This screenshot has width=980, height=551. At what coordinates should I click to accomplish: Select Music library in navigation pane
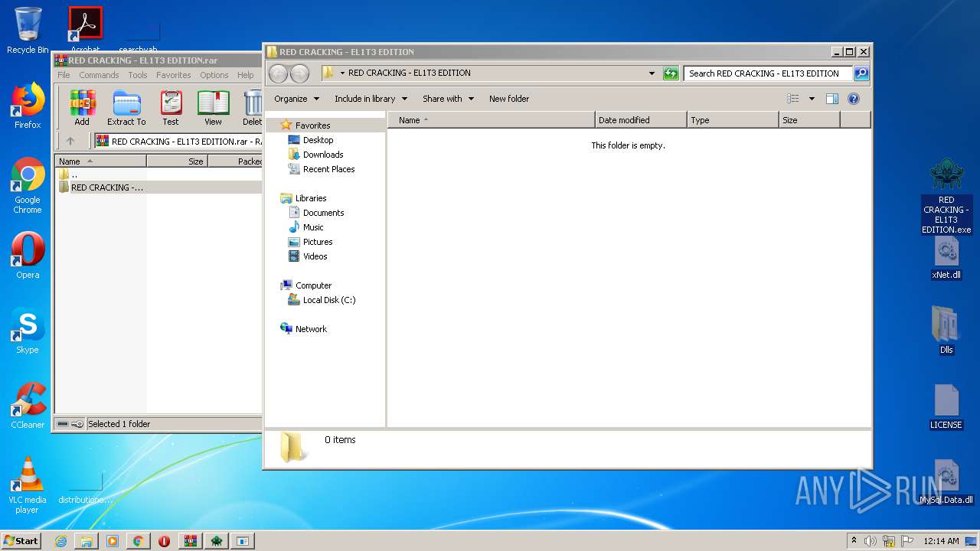coord(313,227)
